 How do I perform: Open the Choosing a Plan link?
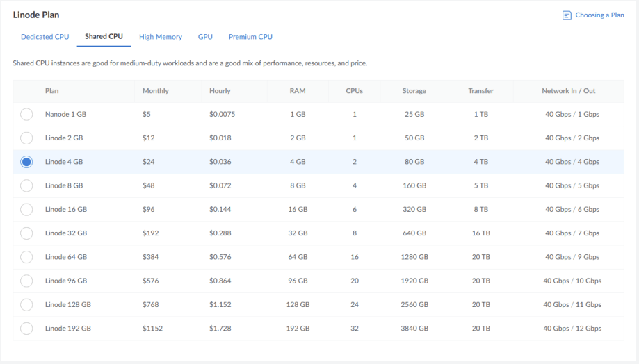pyautogui.click(x=599, y=15)
